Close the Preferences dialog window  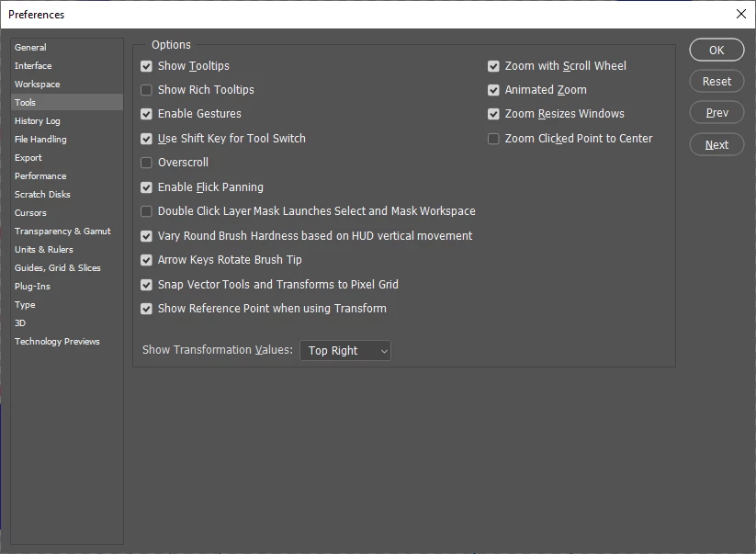tap(741, 14)
